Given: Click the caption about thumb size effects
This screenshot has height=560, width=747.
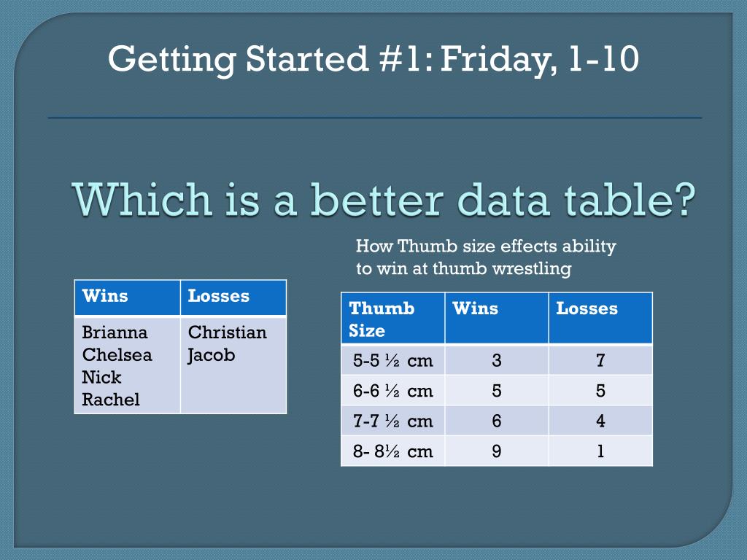Looking at the screenshot, I should coord(486,257).
